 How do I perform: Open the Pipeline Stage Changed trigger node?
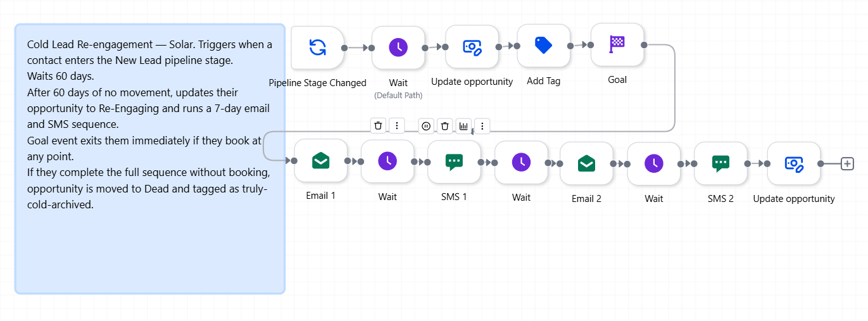pos(318,47)
